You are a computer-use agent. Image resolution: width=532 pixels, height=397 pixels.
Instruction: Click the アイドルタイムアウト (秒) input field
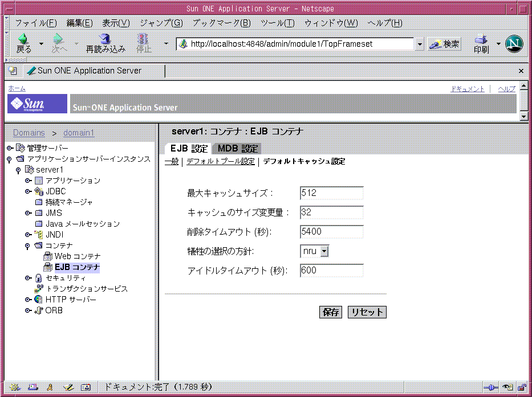point(332,270)
